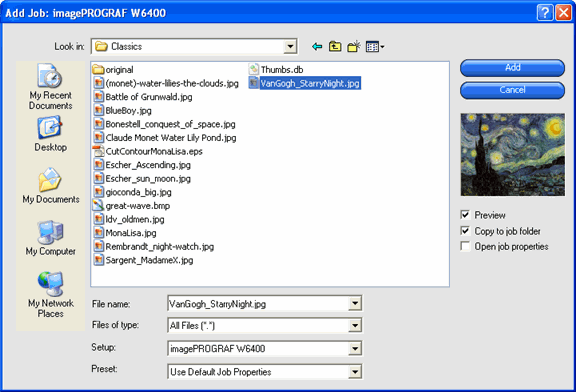The width and height of the screenshot is (576, 392).
Task: Uncheck Copy to job folder
Action: click(465, 231)
